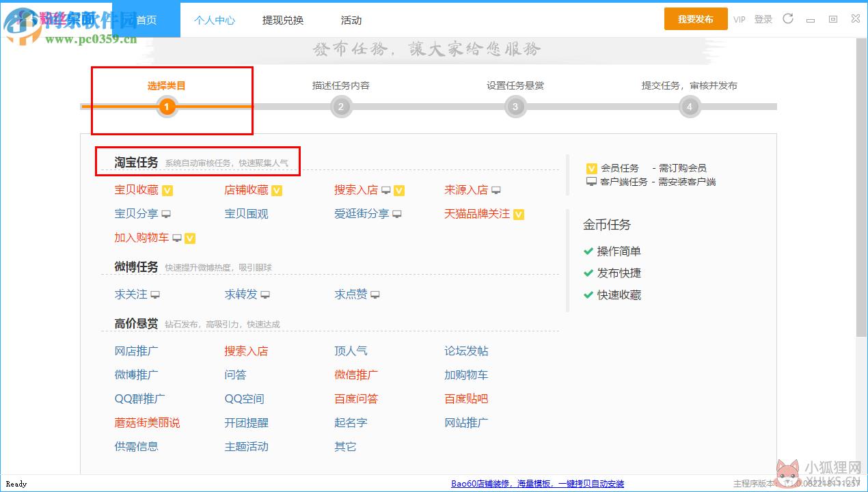Choose the 蘑菇街美丽说 category

tap(147, 423)
